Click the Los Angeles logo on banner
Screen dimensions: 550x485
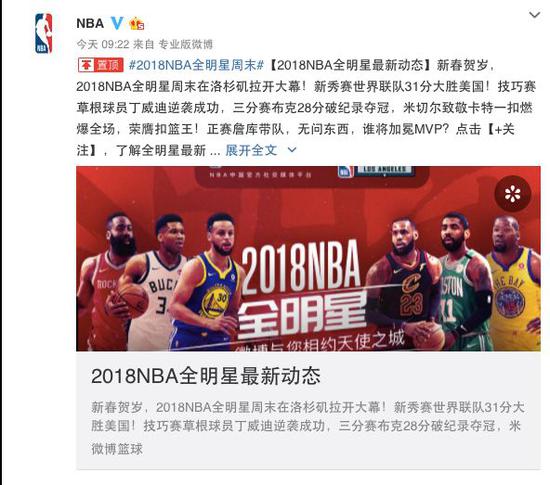383,171
